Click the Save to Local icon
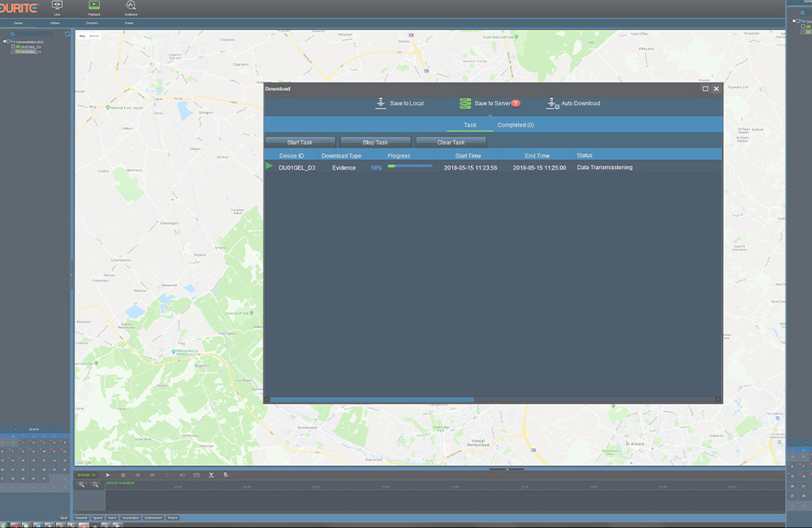Image resolution: width=812 pixels, height=528 pixels. point(380,102)
